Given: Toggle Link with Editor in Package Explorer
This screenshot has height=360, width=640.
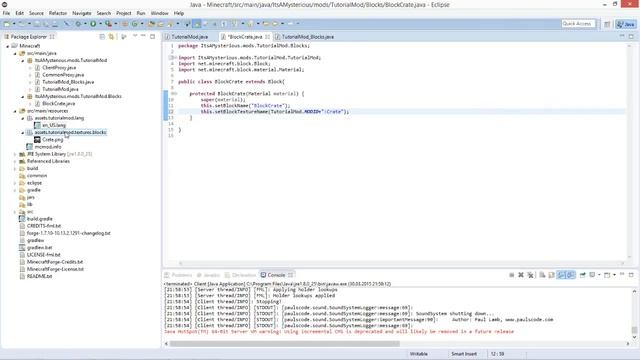Looking at the screenshot, I should 111,37.
